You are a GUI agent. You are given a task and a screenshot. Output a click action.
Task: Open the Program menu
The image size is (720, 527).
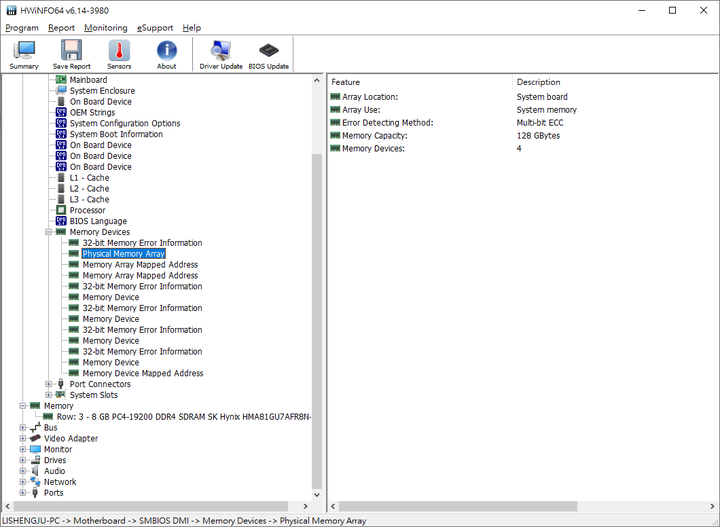tap(22, 28)
